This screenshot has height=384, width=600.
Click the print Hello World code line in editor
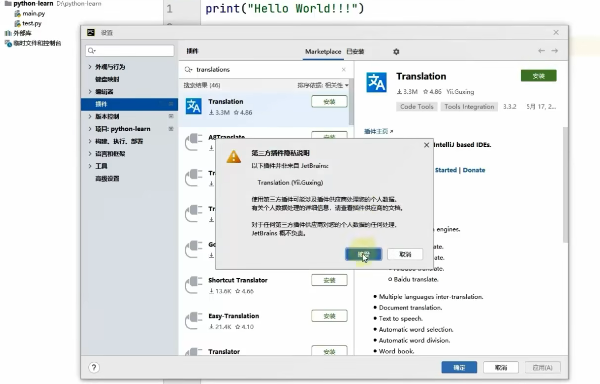285,8
